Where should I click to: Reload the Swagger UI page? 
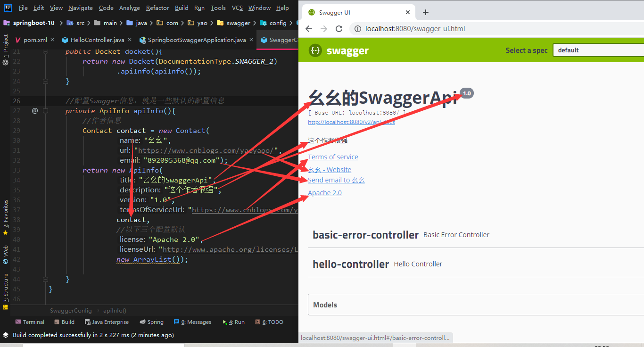[339, 29]
